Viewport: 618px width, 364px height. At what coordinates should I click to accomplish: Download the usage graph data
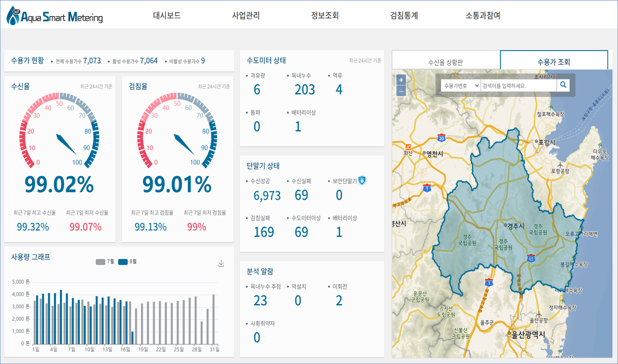click(x=221, y=264)
